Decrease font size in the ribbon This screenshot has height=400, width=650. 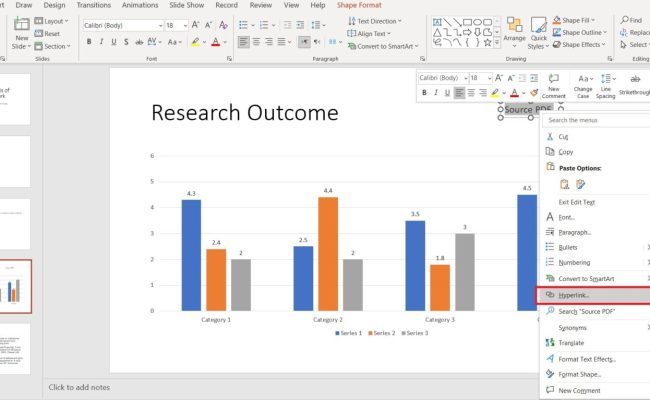(x=209, y=25)
